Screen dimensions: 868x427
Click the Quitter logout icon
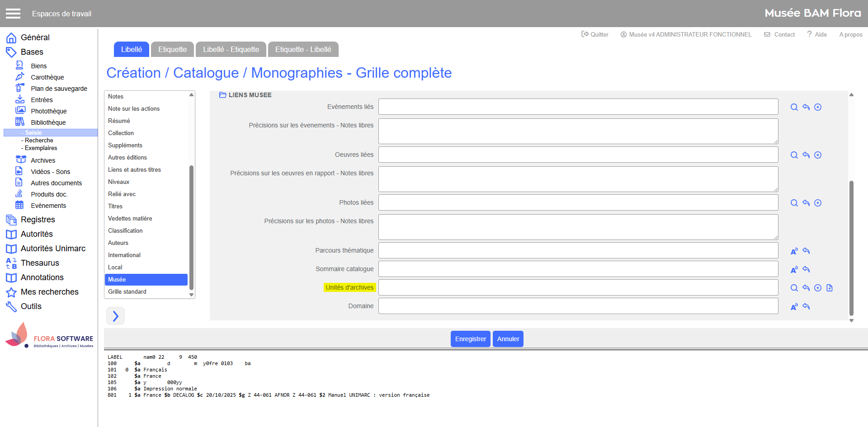pos(585,34)
